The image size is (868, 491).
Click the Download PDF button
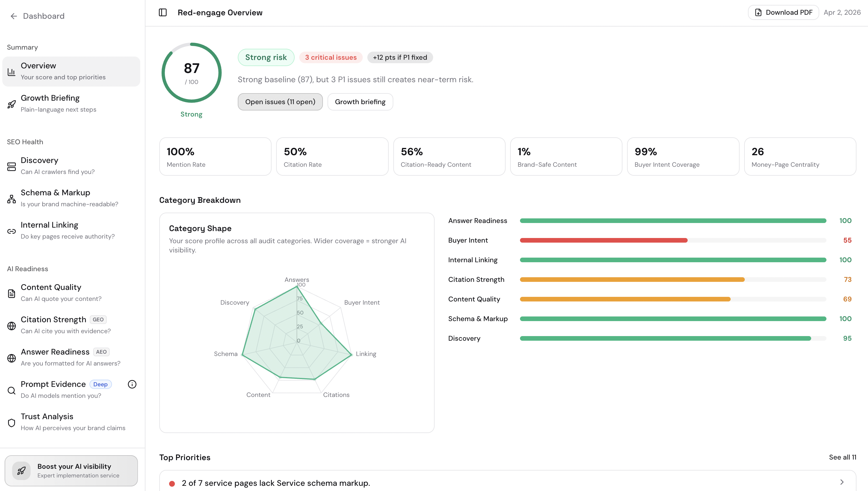coord(783,12)
